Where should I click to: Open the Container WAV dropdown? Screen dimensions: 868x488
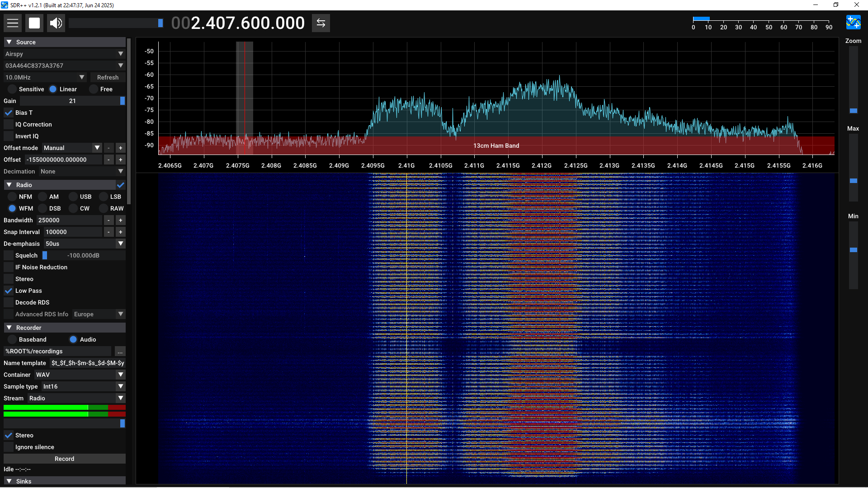tap(80, 375)
